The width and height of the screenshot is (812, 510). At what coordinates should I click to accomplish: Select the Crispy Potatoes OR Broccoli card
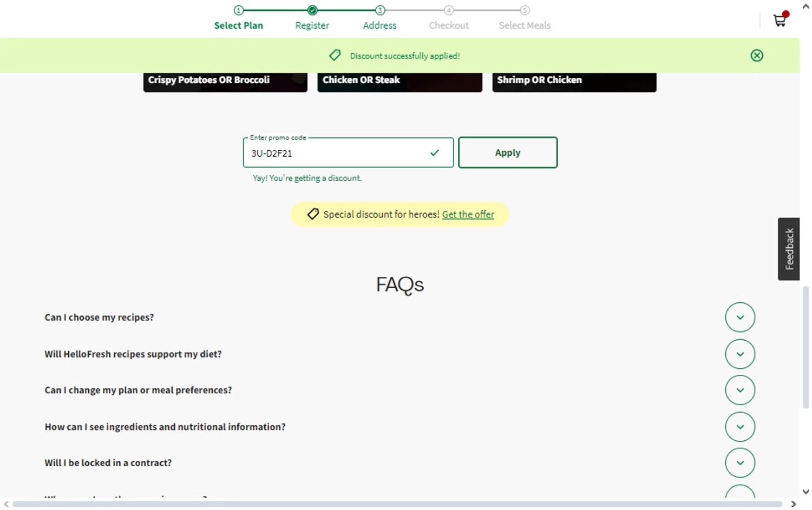[x=225, y=82]
